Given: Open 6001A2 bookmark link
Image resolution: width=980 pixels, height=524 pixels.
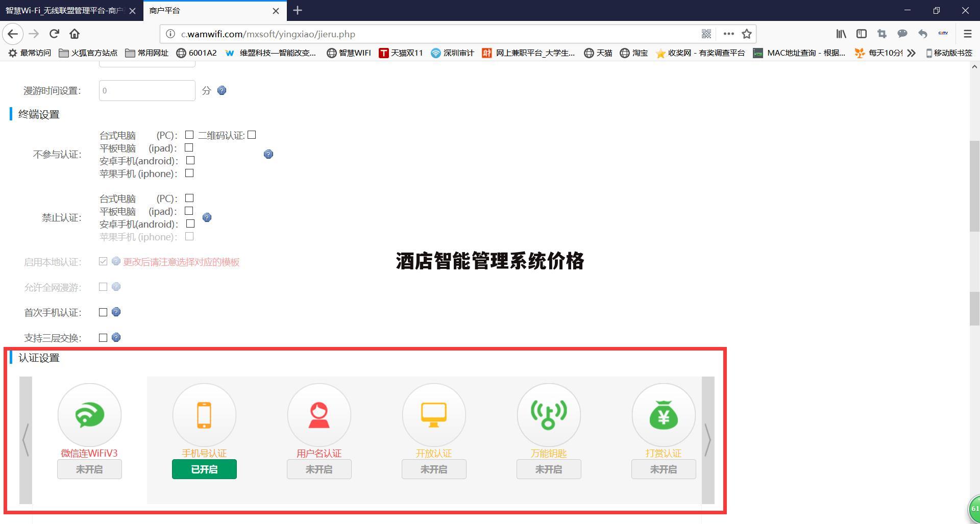Looking at the screenshot, I should (x=197, y=53).
